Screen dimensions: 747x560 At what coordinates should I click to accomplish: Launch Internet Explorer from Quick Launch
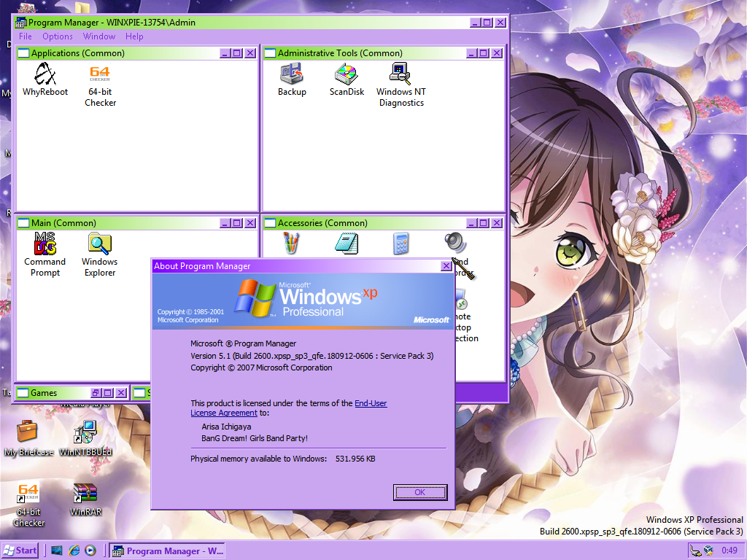click(x=74, y=551)
